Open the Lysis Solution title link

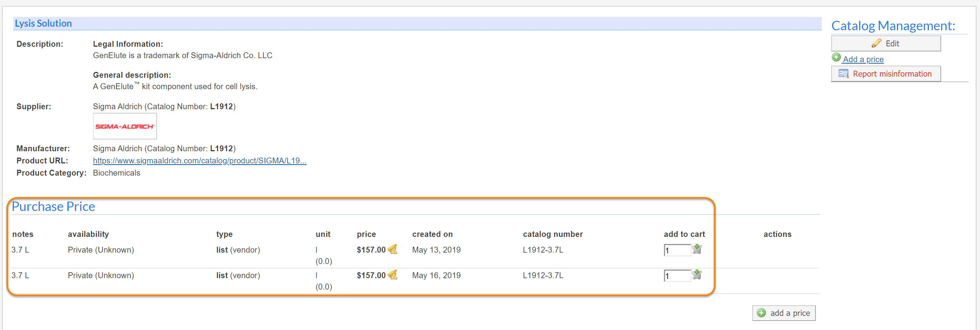43,24
